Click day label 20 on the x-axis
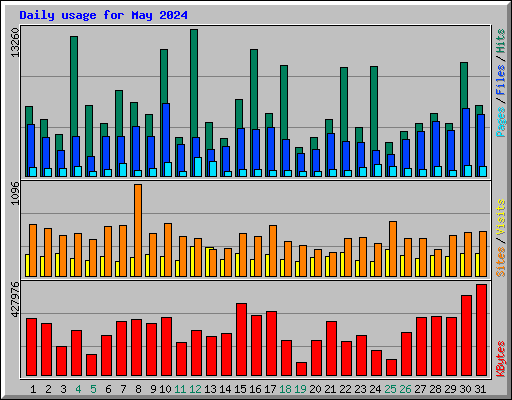 click(x=315, y=389)
